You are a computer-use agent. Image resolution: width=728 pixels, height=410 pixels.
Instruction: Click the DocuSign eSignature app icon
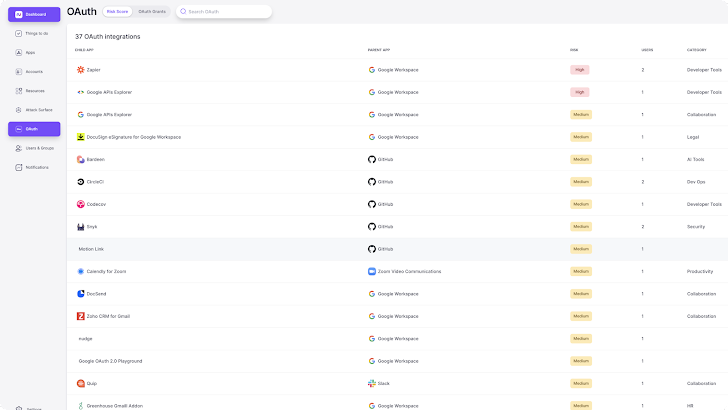(81, 137)
